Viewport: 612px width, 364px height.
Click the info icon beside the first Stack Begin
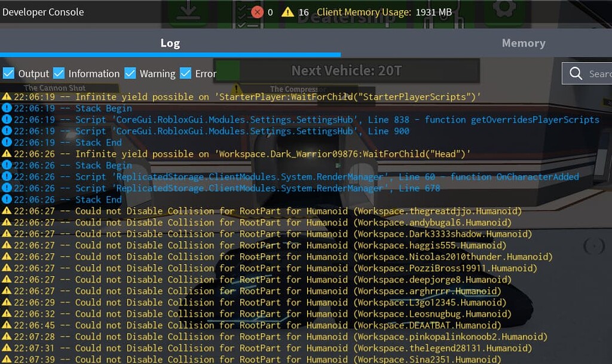[7, 108]
